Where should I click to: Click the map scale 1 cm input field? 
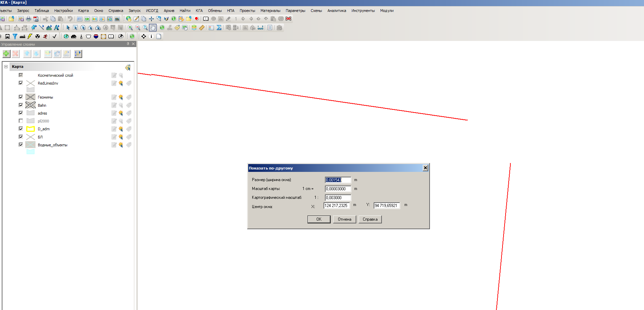pyautogui.click(x=338, y=189)
